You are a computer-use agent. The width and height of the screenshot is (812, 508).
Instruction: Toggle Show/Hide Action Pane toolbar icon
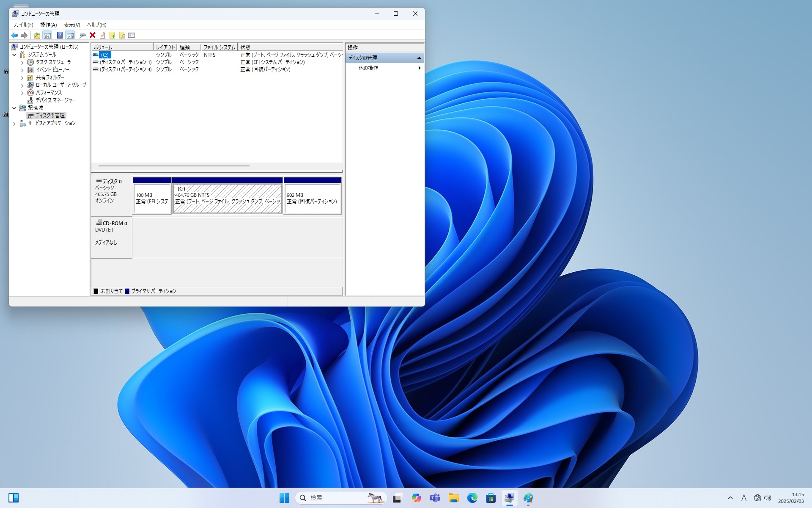[x=70, y=35]
